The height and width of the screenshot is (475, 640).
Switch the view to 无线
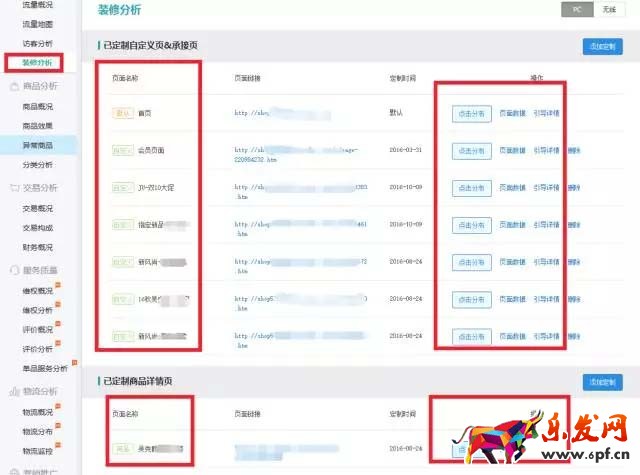607,9
